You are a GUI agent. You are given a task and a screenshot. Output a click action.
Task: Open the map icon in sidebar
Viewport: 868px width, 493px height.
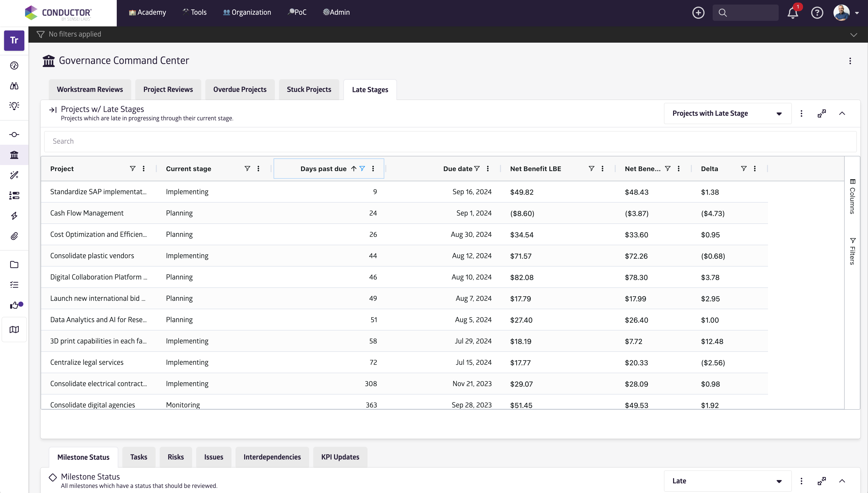[14, 330]
